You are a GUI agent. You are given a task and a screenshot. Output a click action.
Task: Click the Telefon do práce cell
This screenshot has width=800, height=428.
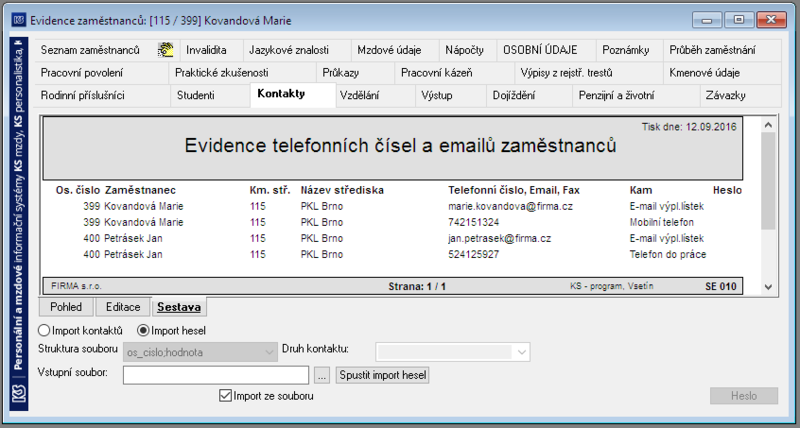[x=668, y=254]
